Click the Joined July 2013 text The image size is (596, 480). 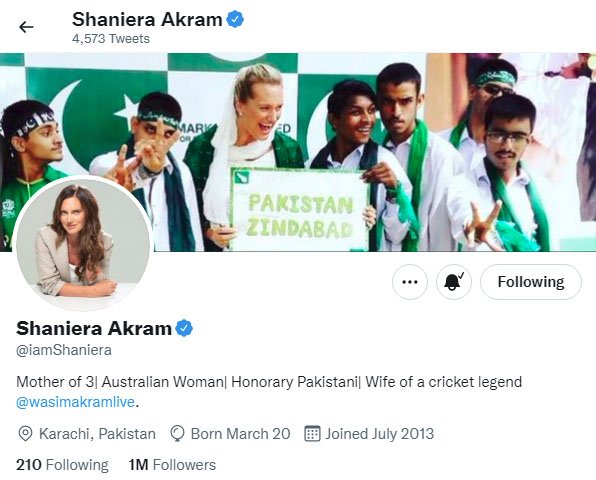tap(379, 434)
